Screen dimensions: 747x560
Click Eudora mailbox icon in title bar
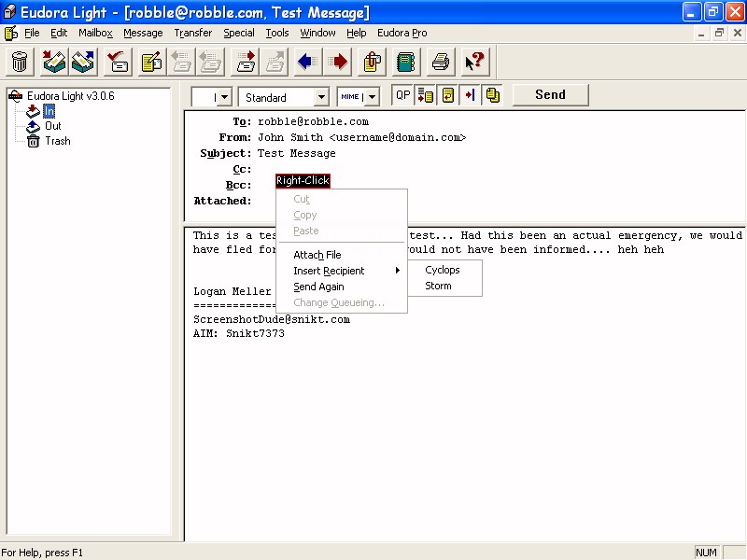[9, 11]
